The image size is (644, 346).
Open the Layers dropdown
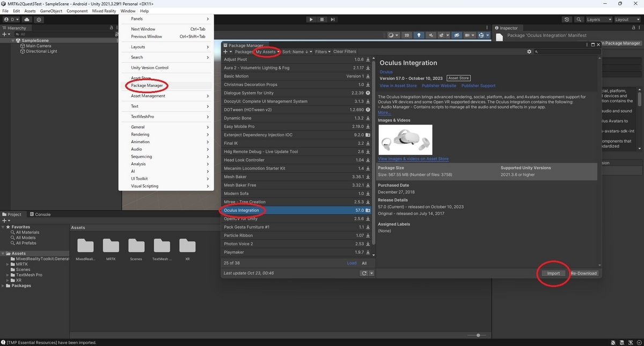point(598,19)
